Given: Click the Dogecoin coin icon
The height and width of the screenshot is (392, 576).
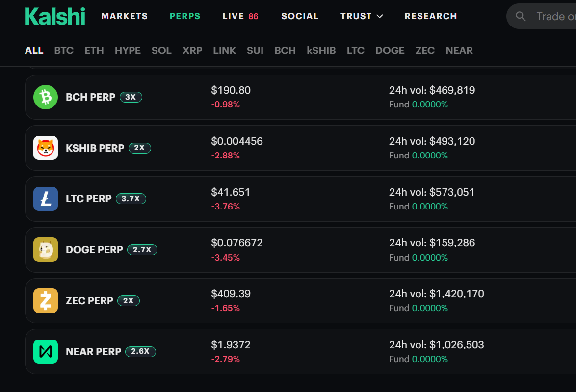Looking at the screenshot, I should (46, 250).
